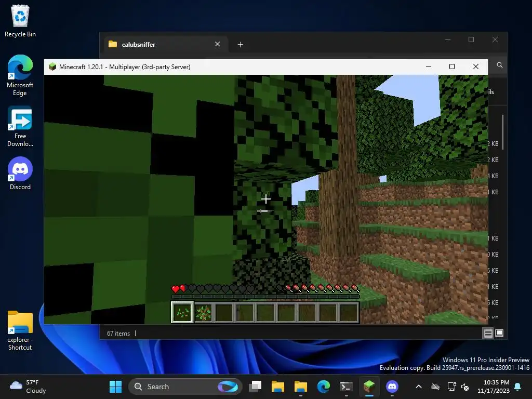This screenshot has width=532, height=399.
Task: Click the health hearts bar
Action: pos(212,289)
